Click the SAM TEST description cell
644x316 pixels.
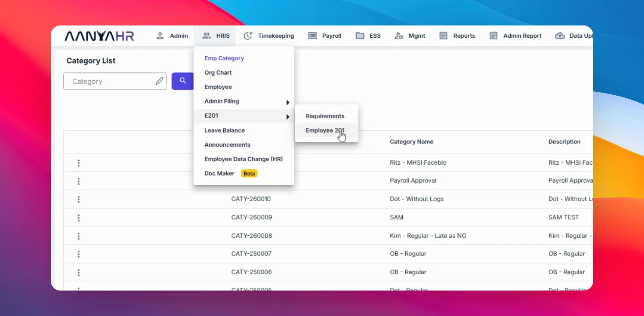564,217
